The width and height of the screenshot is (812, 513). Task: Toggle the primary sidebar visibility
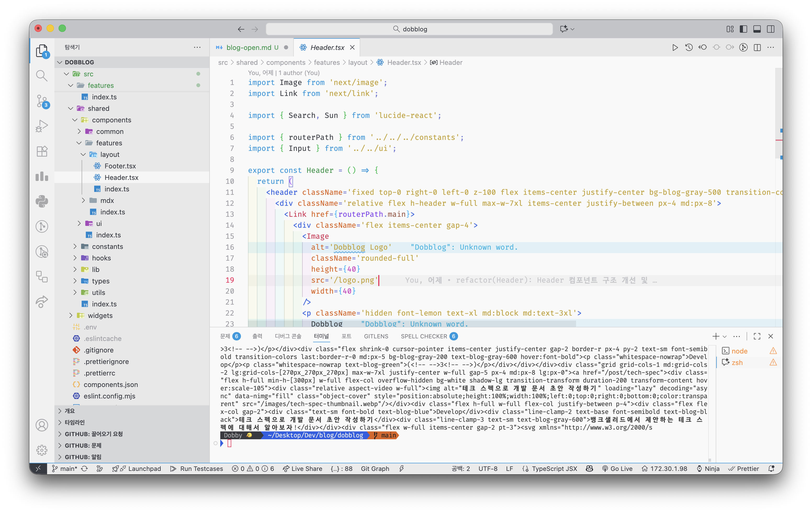(743, 29)
